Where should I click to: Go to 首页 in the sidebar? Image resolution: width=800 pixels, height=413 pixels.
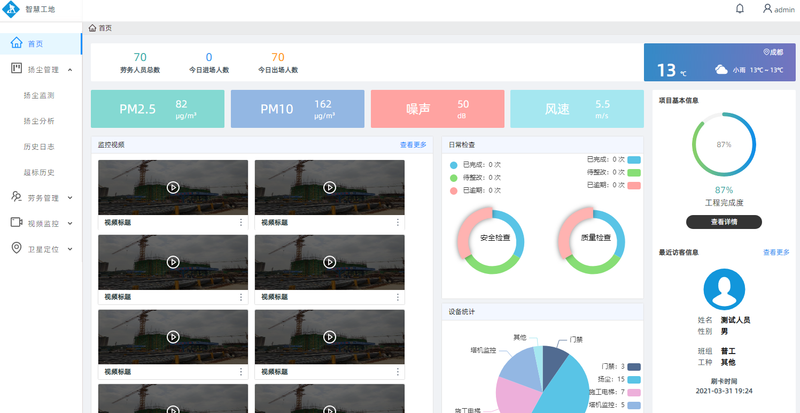tap(41, 44)
